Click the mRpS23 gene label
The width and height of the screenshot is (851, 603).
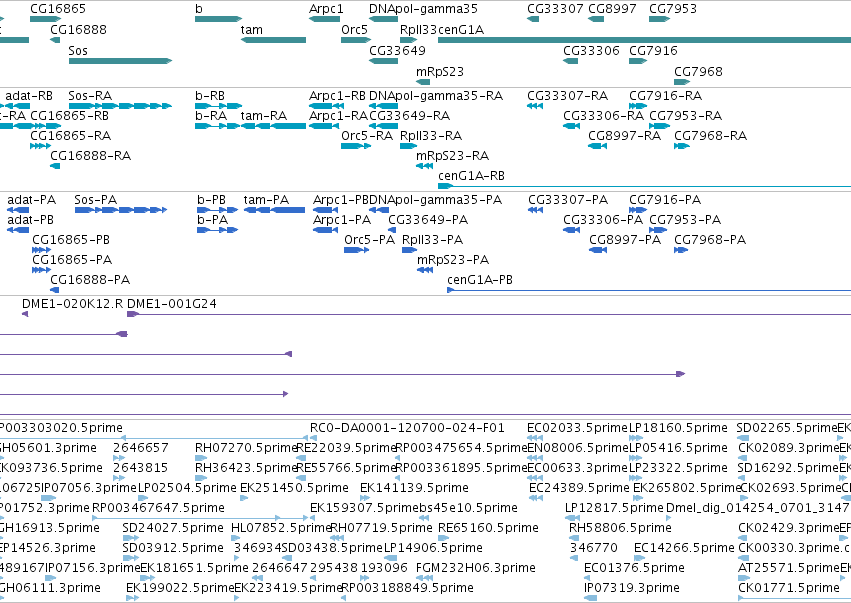point(440,72)
